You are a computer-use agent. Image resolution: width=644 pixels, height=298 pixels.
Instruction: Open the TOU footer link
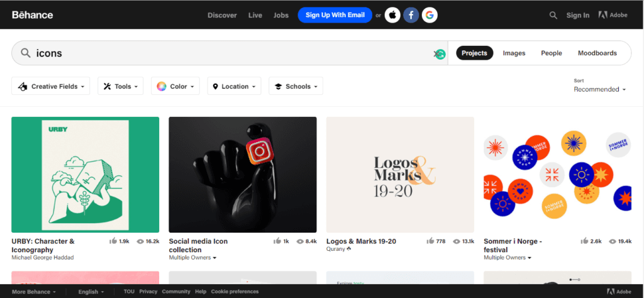pos(129,292)
